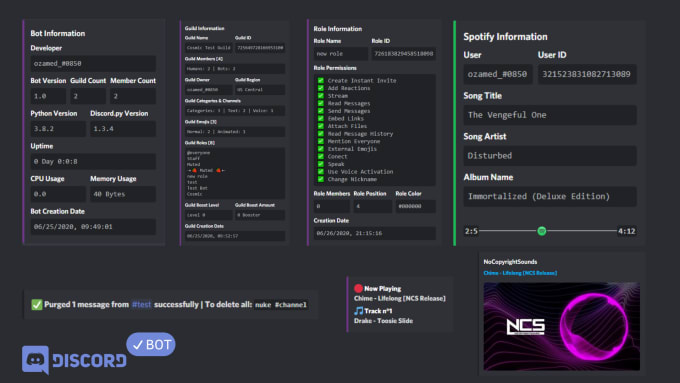Click the Spotify User value ozamed_#0850
Image resolution: width=680 pixels, height=383 pixels.
coord(498,74)
